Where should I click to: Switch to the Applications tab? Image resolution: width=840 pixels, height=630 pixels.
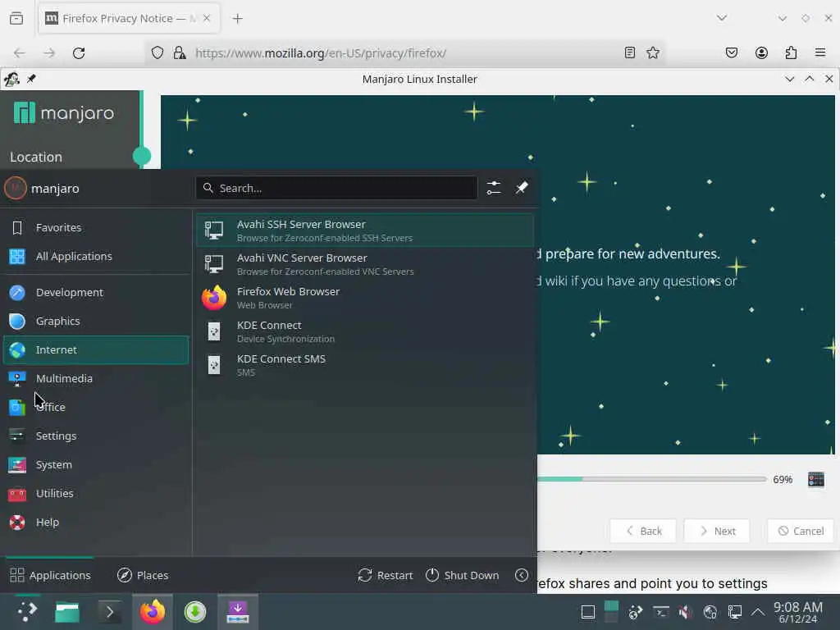tap(50, 575)
